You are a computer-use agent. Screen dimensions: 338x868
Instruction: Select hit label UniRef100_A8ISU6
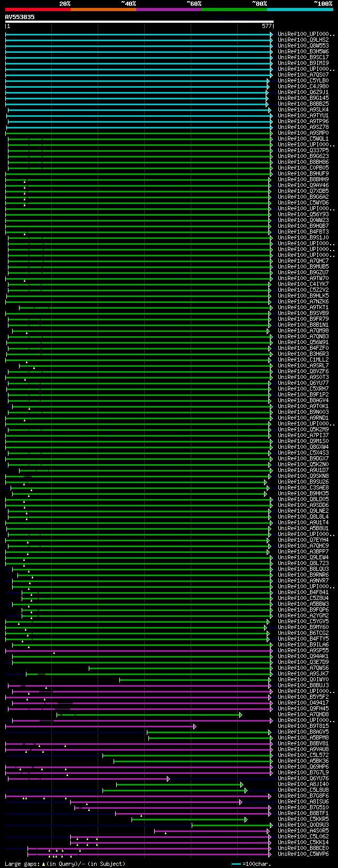[303, 801]
